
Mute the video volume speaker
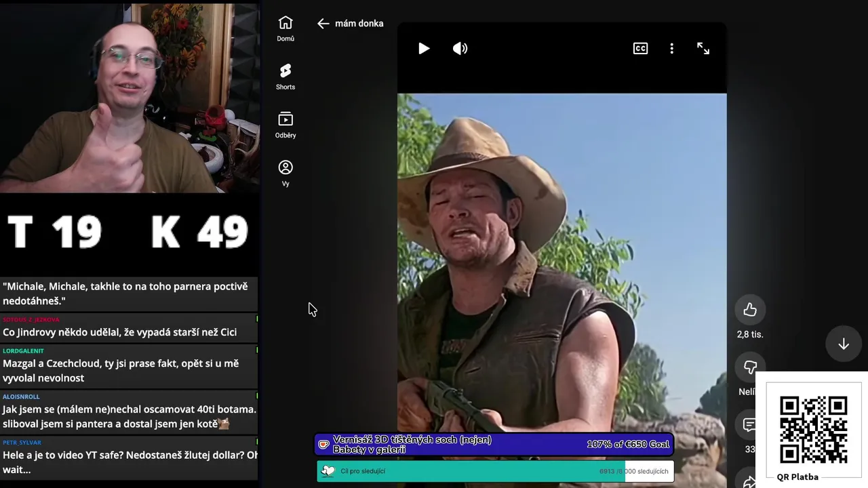coord(460,49)
